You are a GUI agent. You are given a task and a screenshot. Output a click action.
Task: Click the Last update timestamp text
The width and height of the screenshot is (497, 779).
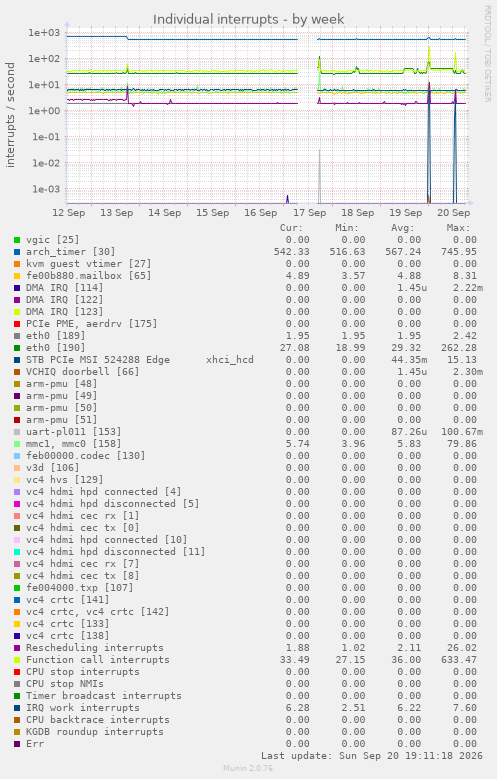pyautogui.click(x=372, y=756)
